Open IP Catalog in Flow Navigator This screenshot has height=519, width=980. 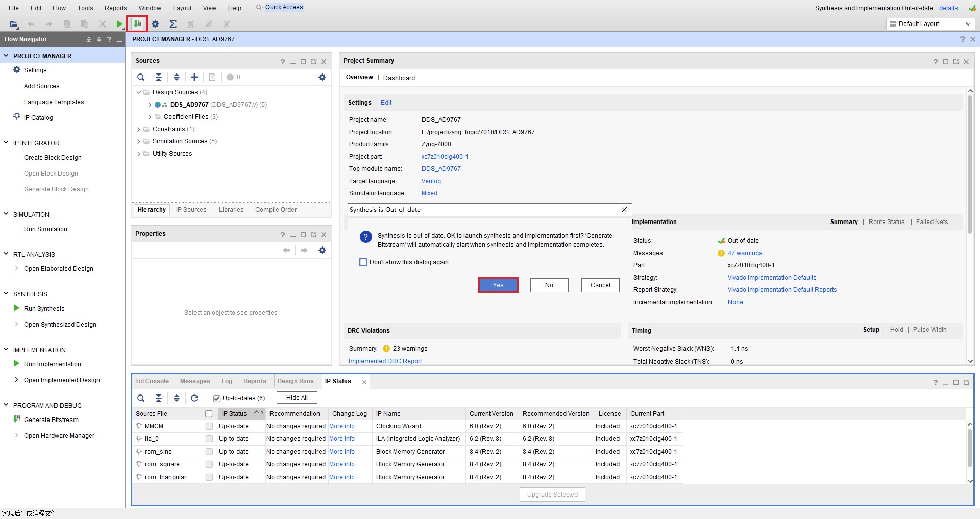pos(38,118)
